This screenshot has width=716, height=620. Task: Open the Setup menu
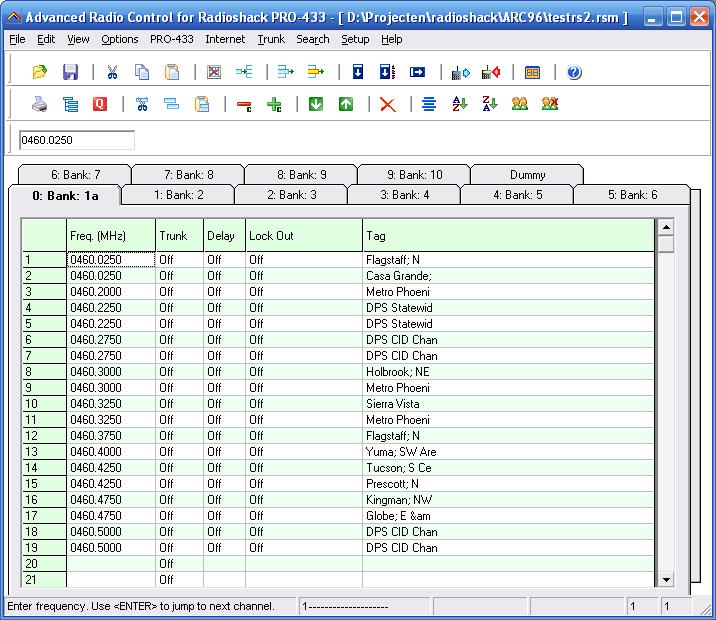pyautogui.click(x=355, y=39)
